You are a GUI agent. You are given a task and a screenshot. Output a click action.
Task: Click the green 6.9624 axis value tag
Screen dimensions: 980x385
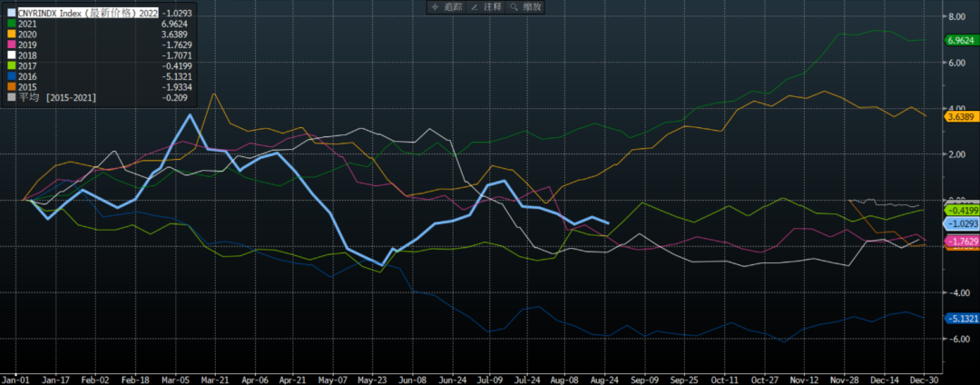click(x=959, y=41)
